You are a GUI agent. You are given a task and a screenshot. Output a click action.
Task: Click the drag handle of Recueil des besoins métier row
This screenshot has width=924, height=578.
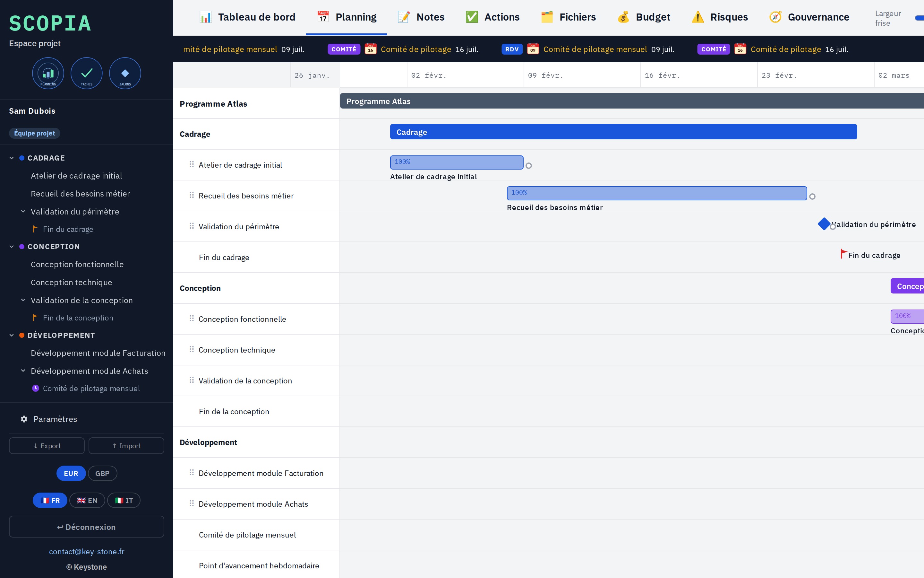192,195
